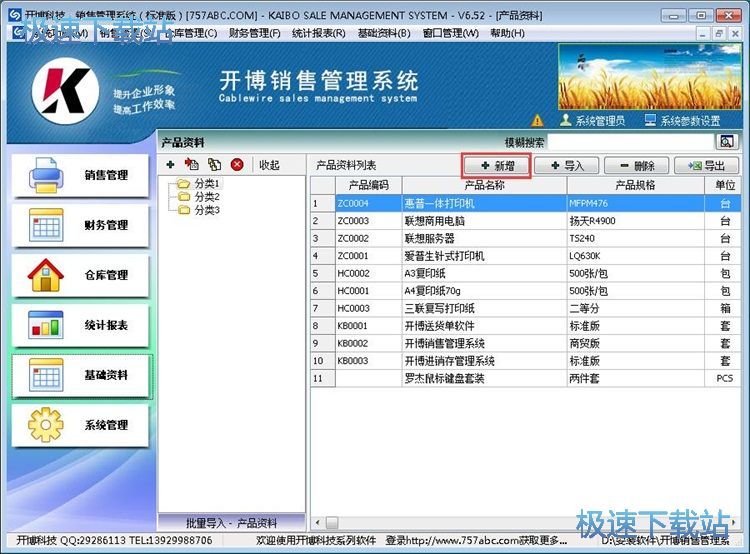Click the add category plus icon
This screenshot has width=750, height=554.
point(170,165)
